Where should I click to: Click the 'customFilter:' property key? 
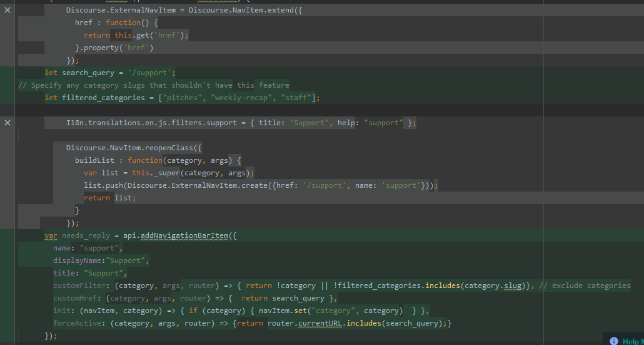82,286
